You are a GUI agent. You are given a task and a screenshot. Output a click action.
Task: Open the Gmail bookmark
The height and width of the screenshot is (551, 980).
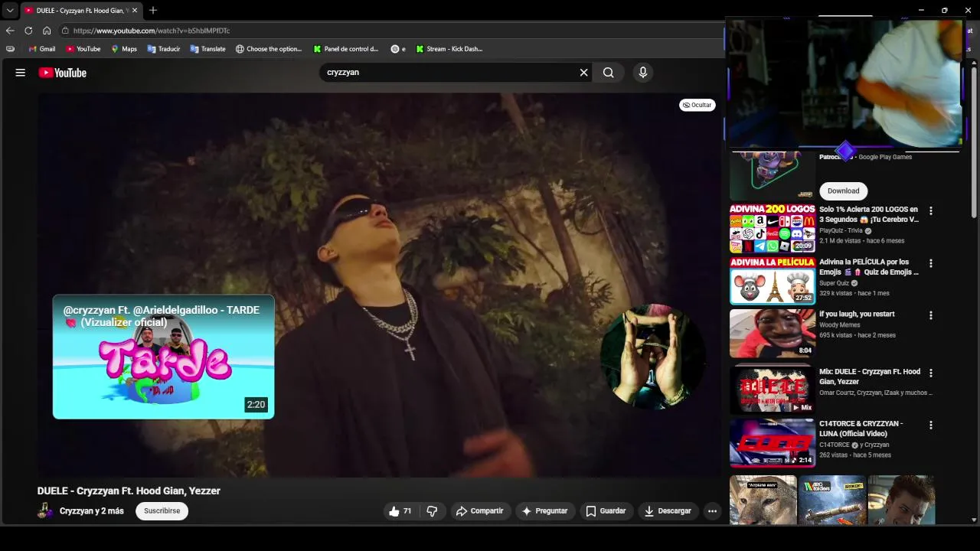[x=42, y=49]
